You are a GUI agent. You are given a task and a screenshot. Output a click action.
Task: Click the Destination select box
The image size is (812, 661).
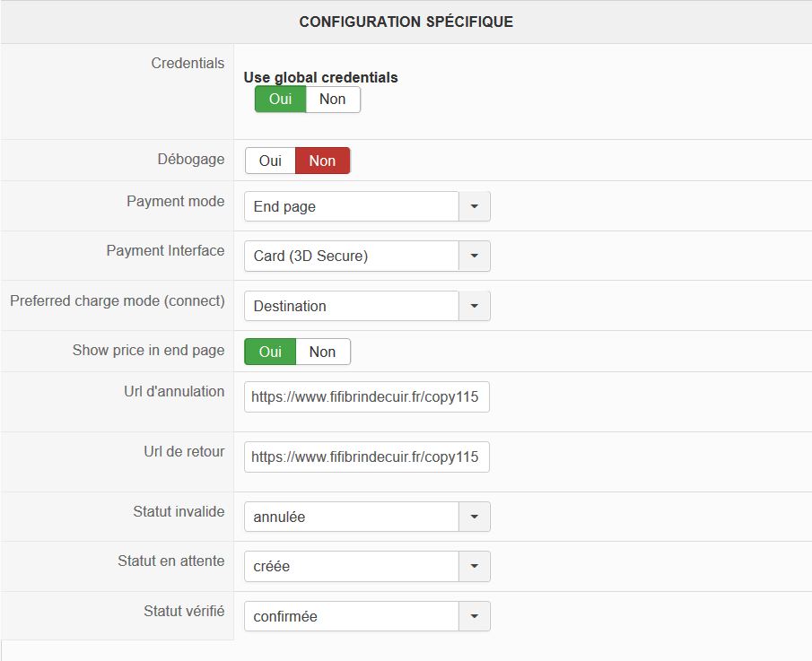(x=351, y=306)
